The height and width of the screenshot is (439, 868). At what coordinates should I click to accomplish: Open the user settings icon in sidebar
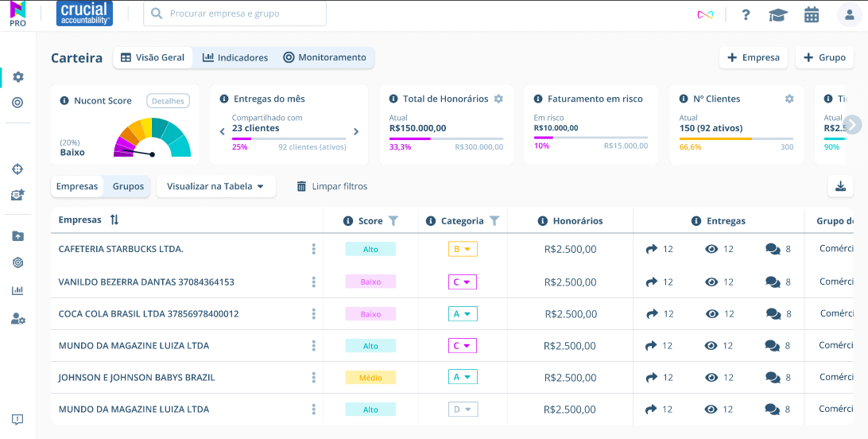click(x=17, y=319)
